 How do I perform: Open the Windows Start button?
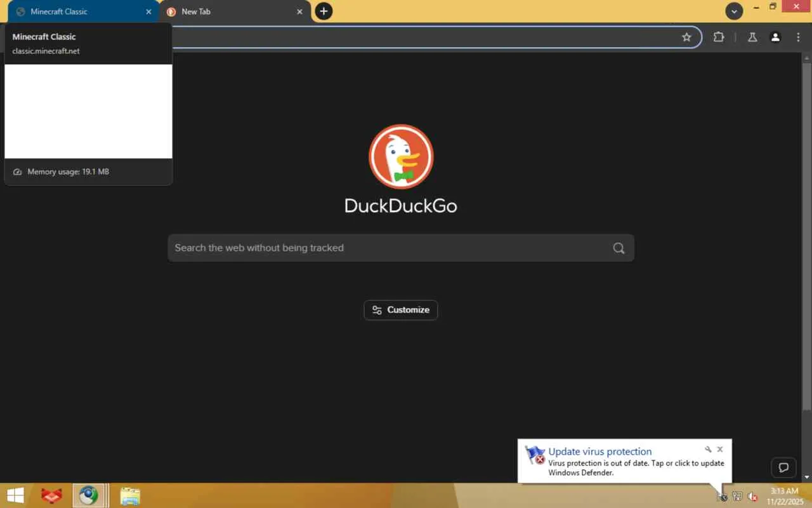(x=15, y=495)
